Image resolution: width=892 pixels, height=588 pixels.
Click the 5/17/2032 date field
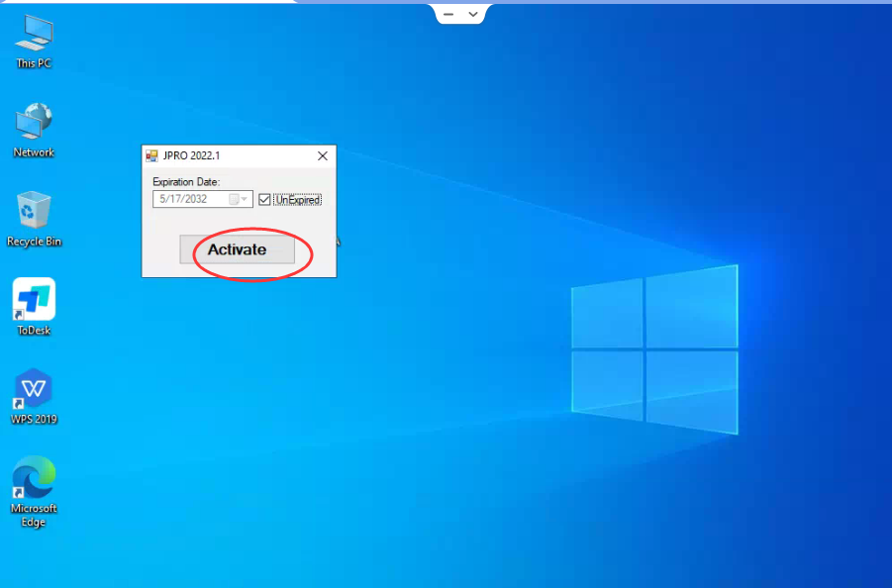(203, 199)
